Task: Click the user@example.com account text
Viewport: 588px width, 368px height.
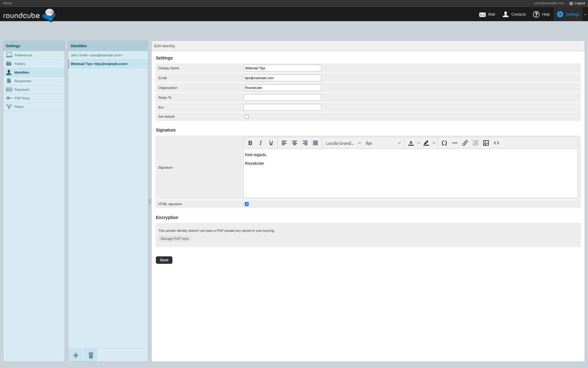Action: (549, 3)
